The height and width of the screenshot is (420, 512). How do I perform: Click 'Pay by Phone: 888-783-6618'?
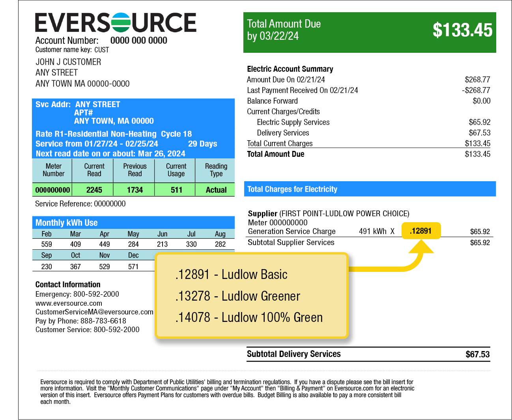81,321
